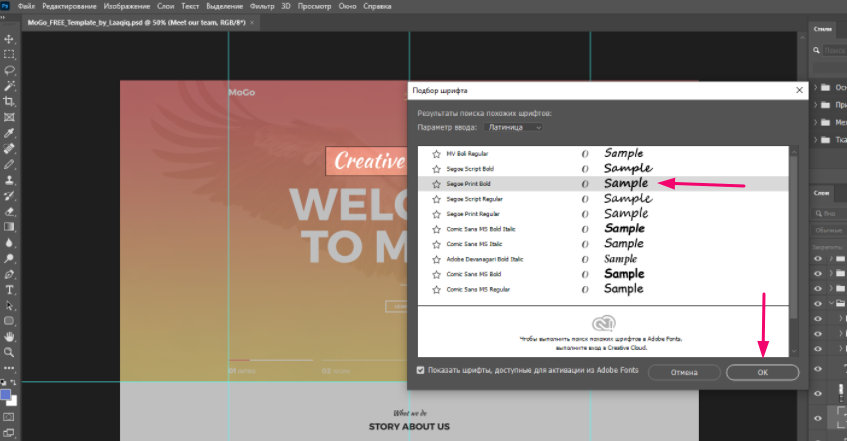Screen dimensions: 847x441
Task: Select the Hand tool
Action: point(9,336)
